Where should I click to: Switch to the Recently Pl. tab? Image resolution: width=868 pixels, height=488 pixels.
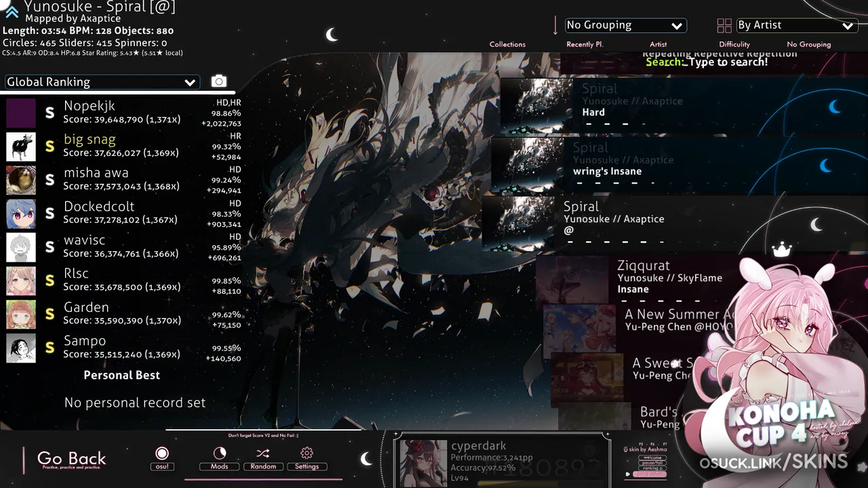point(585,44)
